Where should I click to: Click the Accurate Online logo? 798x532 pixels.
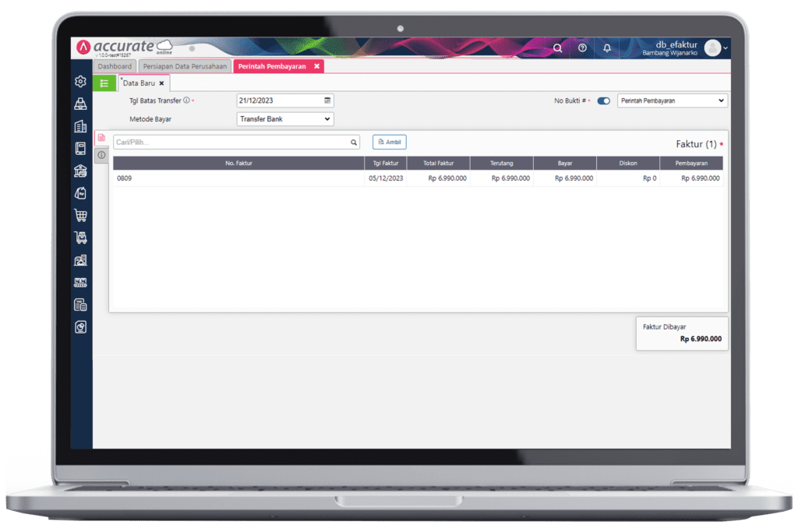(125, 48)
